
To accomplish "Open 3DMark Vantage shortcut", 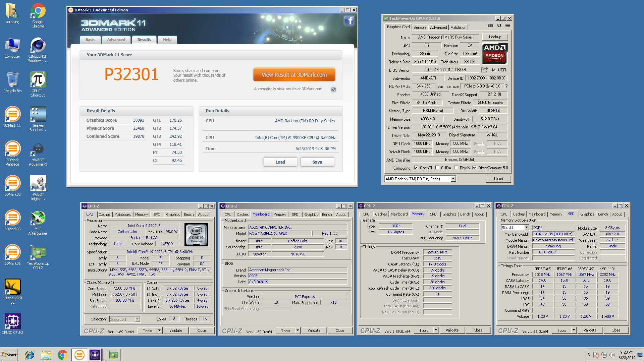I will coord(12,154).
